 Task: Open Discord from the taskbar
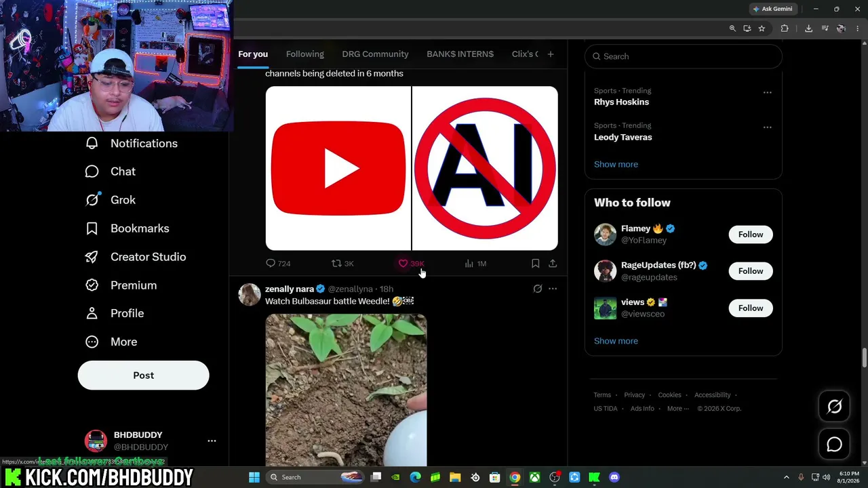614,477
